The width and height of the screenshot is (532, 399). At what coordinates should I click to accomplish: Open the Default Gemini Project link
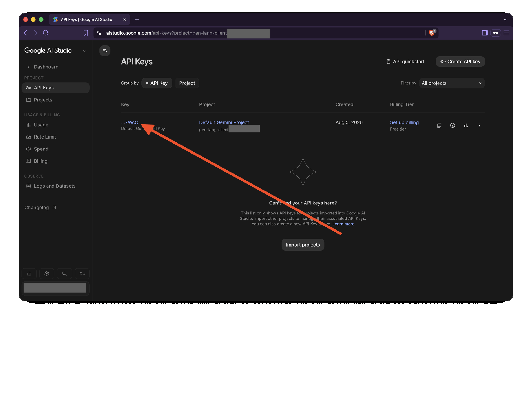[224, 122]
